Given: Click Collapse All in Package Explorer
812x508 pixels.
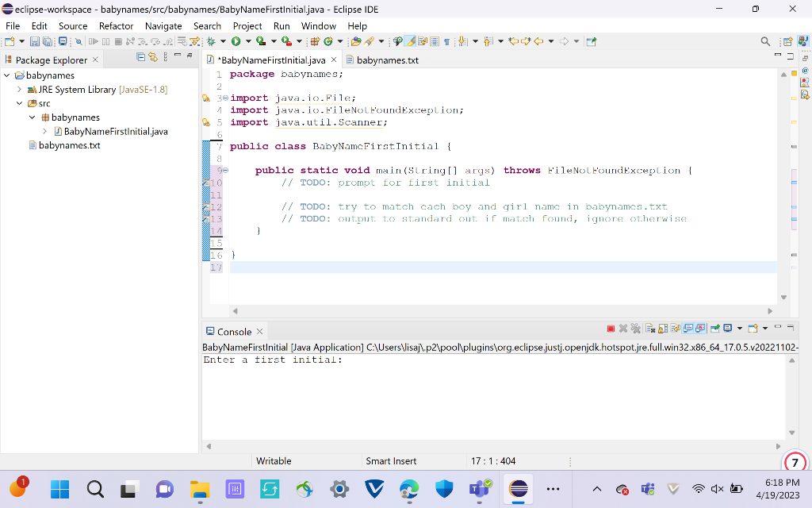Looking at the screenshot, I should pos(140,57).
